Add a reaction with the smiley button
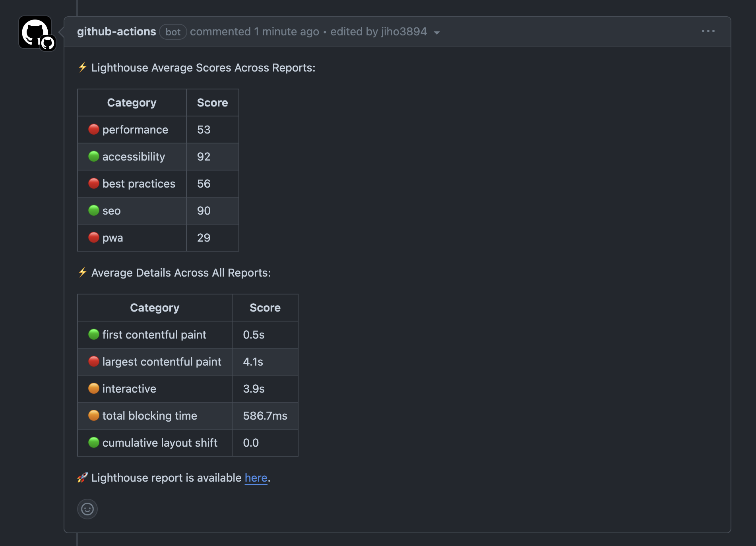This screenshot has width=756, height=546. pyautogui.click(x=87, y=509)
